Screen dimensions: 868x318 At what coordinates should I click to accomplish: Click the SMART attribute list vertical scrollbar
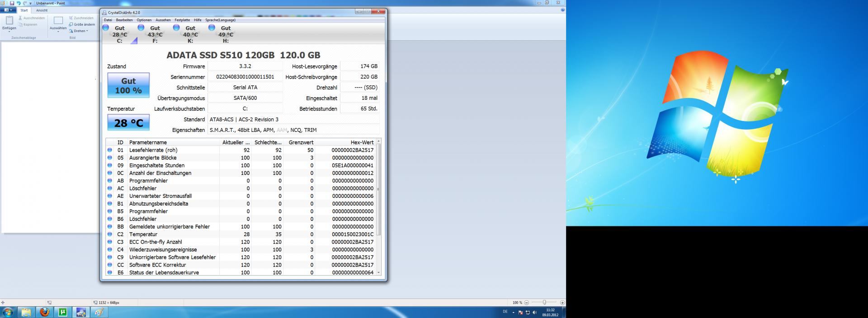click(378, 190)
